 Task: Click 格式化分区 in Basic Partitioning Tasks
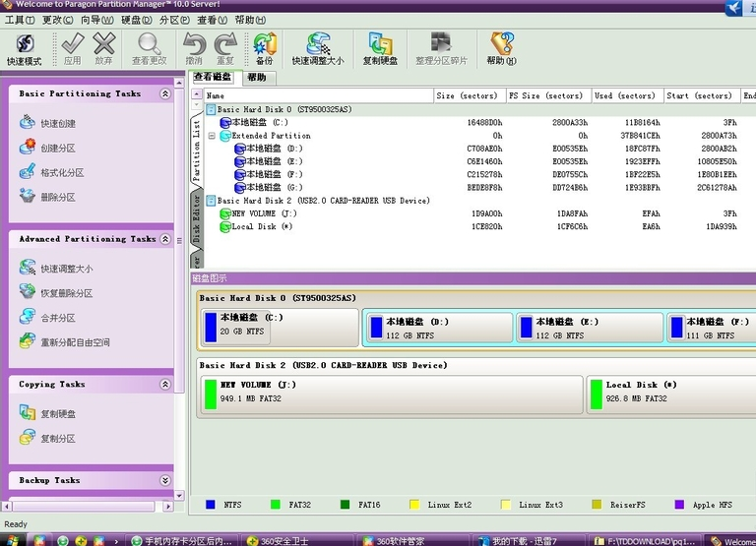(62, 173)
